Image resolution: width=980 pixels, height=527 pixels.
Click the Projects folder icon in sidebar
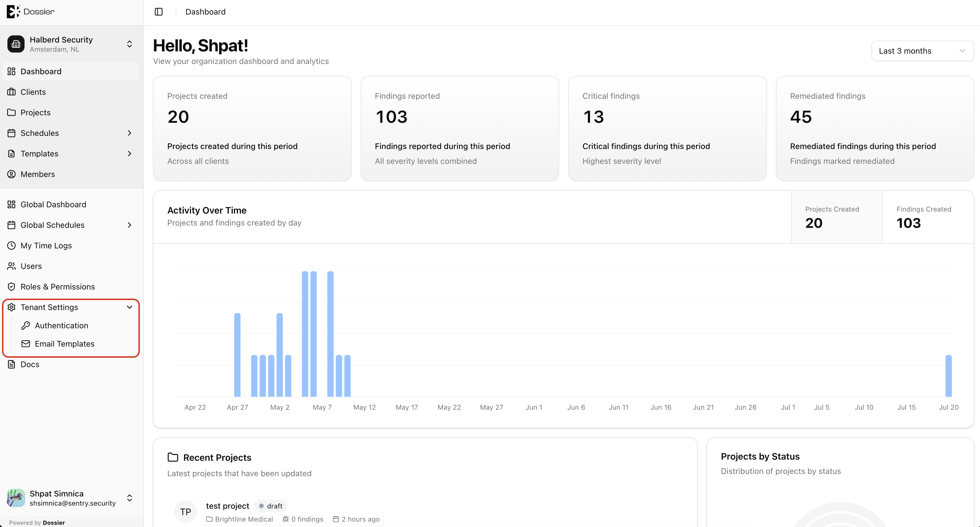tap(11, 113)
